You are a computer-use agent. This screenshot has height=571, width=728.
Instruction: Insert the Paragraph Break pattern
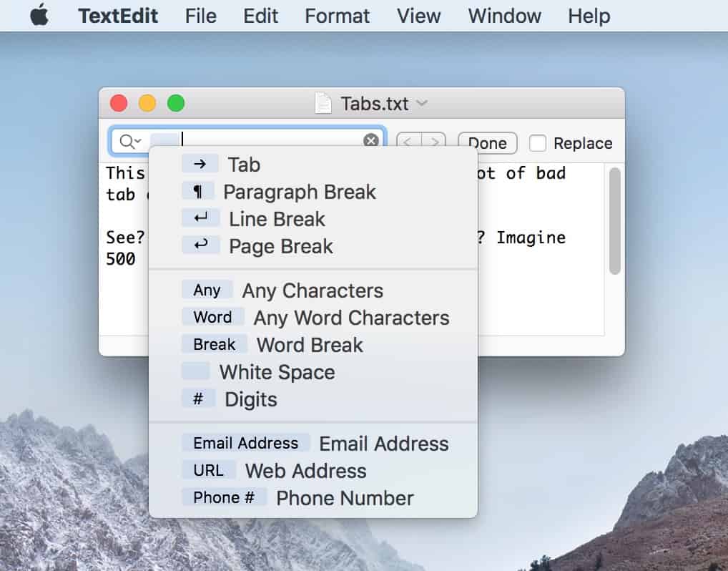click(x=313, y=192)
